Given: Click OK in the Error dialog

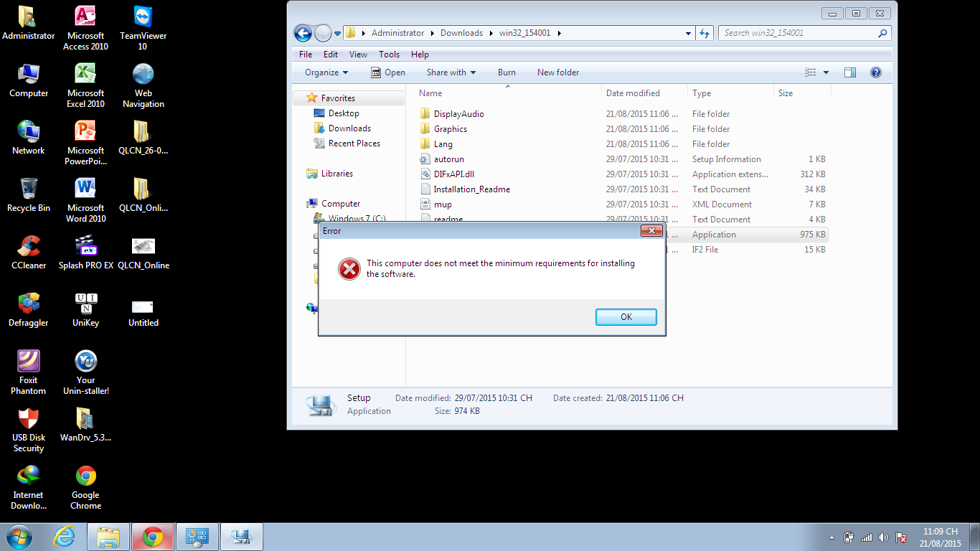Looking at the screenshot, I should [626, 317].
